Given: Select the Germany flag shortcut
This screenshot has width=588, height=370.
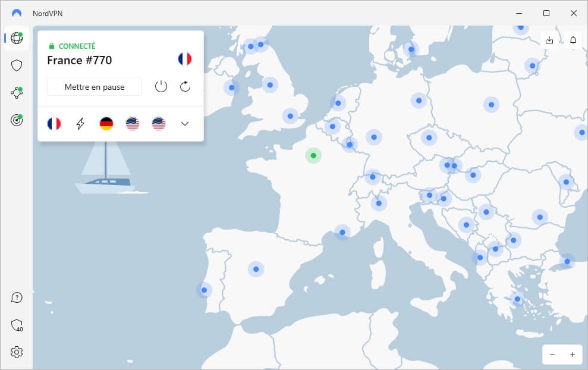Looking at the screenshot, I should click(106, 124).
